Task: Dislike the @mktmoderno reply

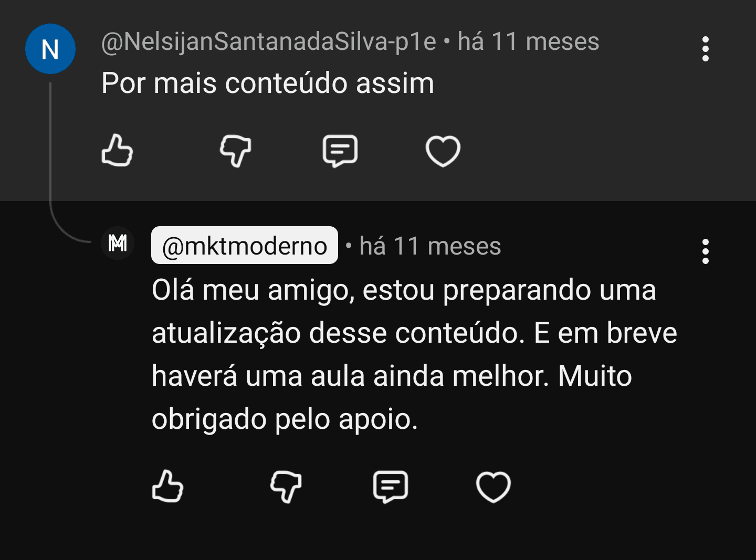Action: click(286, 486)
